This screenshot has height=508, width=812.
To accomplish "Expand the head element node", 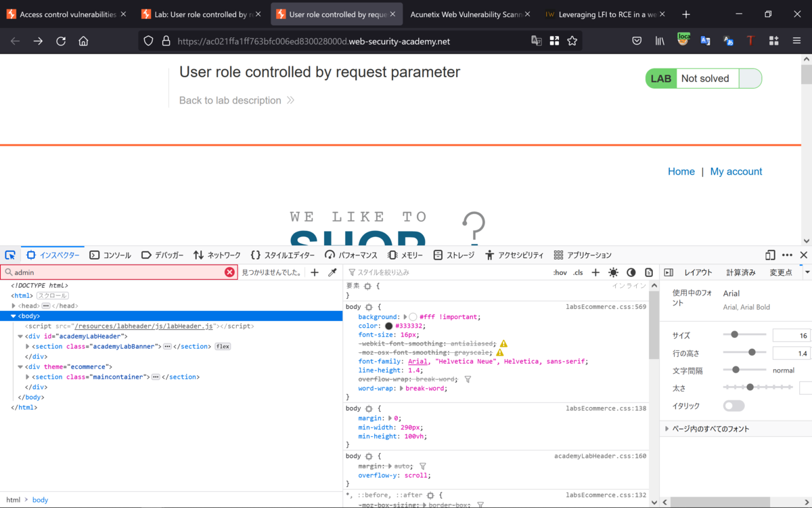I will (14, 306).
